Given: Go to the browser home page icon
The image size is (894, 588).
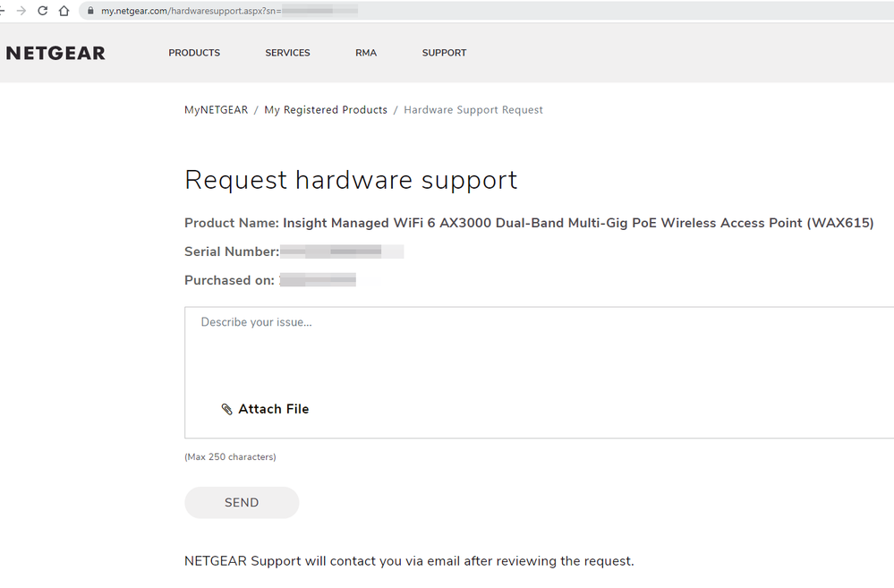Looking at the screenshot, I should (64, 11).
